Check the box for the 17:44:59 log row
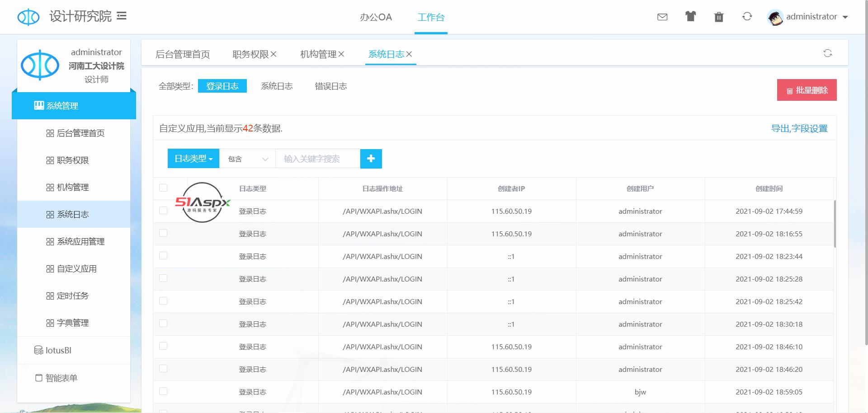The width and height of the screenshot is (868, 413). click(163, 211)
